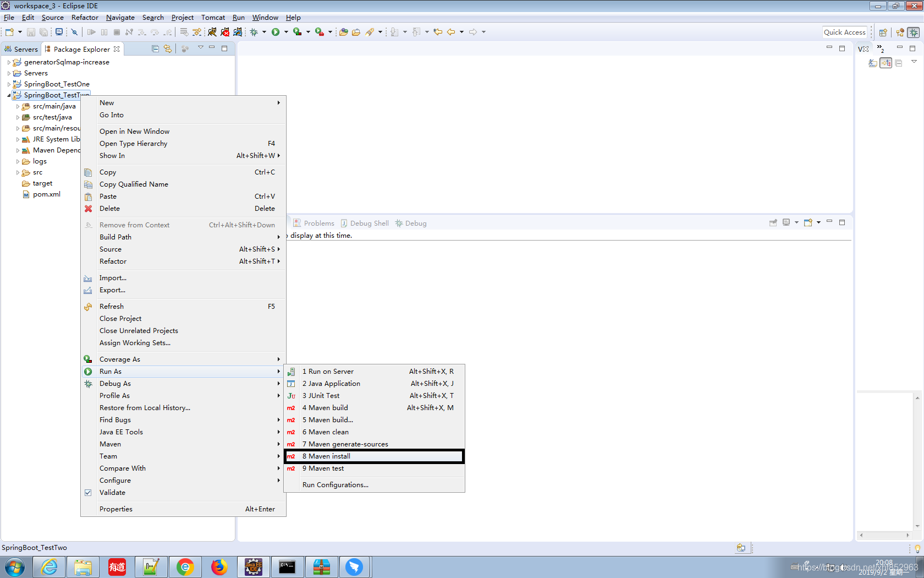This screenshot has height=578, width=924.
Task: Open Firefox from the taskbar
Action: [219, 567]
